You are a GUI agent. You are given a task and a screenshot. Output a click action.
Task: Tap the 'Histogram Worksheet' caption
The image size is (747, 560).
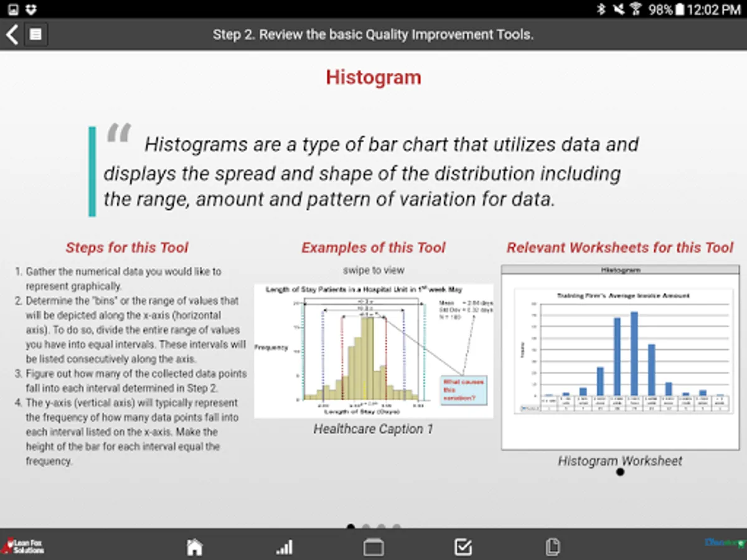point(620,461)
